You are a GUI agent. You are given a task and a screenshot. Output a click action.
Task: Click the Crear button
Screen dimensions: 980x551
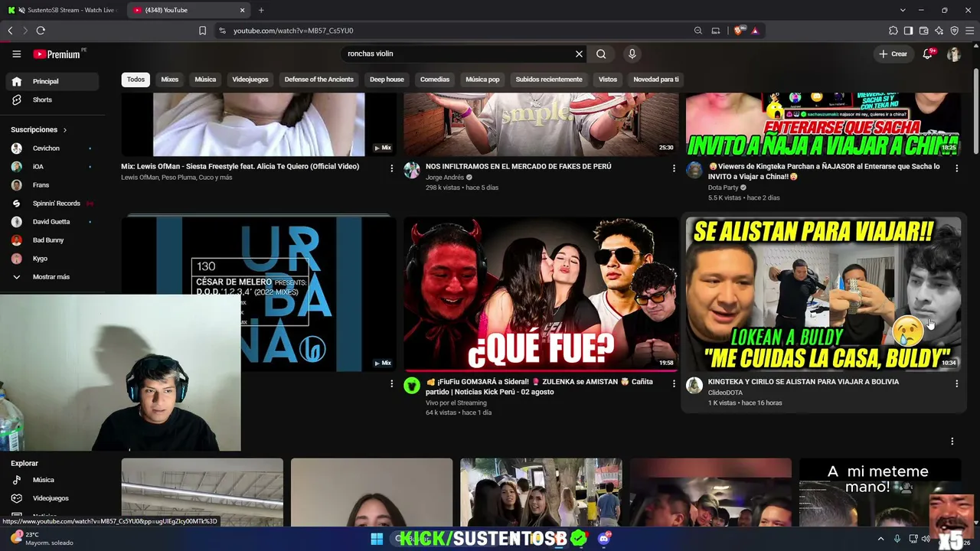[x=893, y=54]
